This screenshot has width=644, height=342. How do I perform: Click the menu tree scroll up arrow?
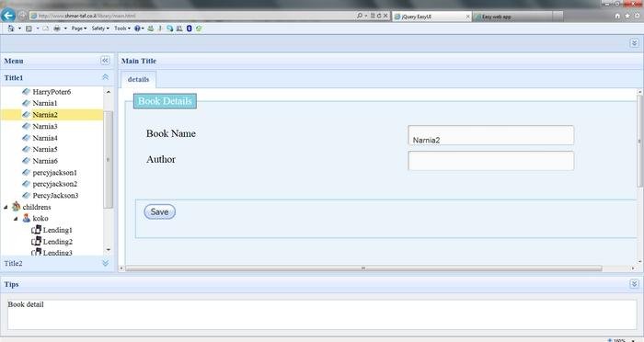coord(109,92)
